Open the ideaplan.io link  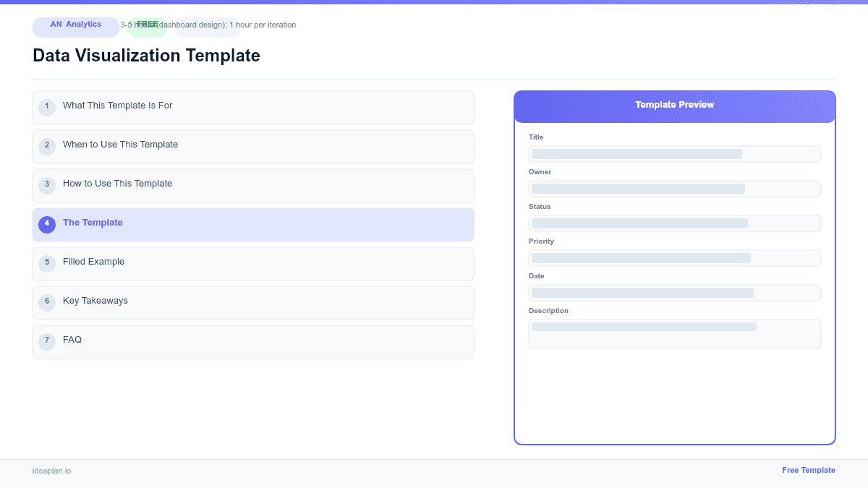coord(51,471)
